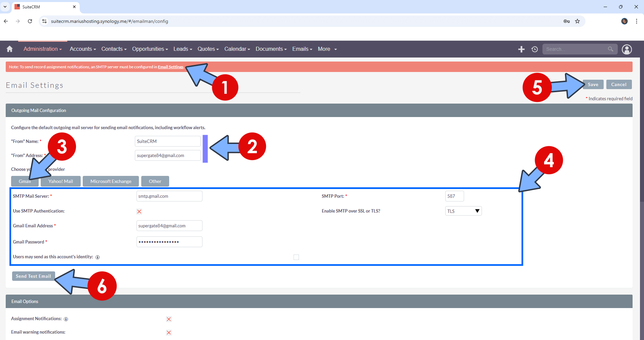The height and width of the screenshot is (340, 644).
Task: Show info for account identity option
Action: pos(98,257)
